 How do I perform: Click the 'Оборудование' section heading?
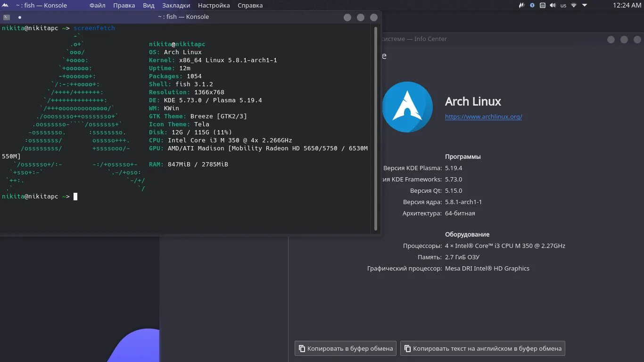pyautogui.click(x=467, y=235)
